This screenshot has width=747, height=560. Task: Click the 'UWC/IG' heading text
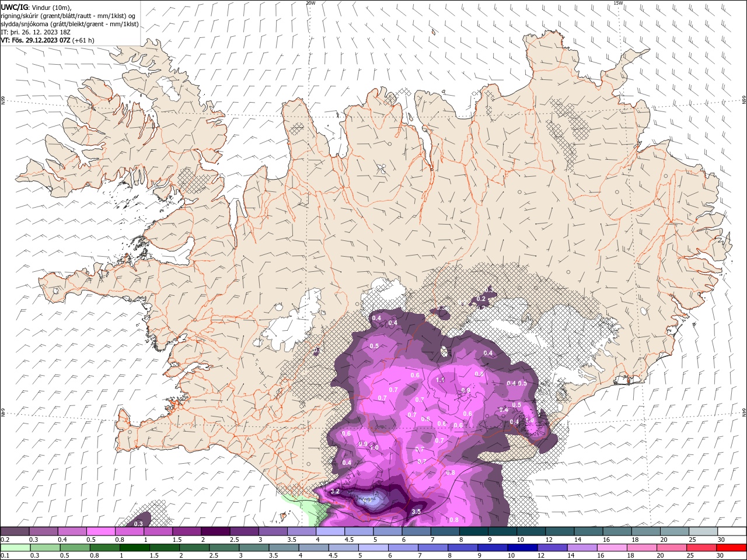[x=14, y=7]
